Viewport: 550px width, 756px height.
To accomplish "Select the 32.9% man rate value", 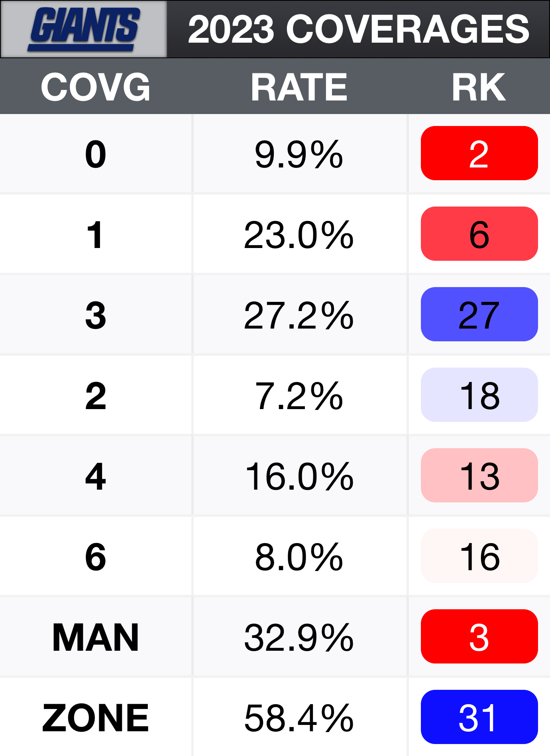I will coord(299,638).
